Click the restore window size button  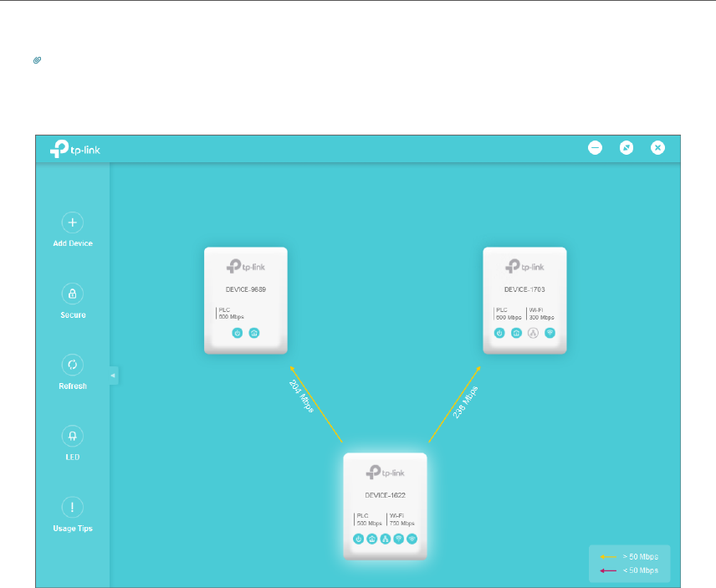[x=626, y=147]
